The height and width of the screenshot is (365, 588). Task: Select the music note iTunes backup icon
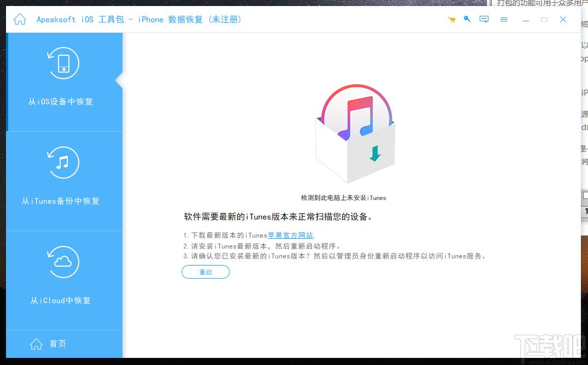[63, 162]
